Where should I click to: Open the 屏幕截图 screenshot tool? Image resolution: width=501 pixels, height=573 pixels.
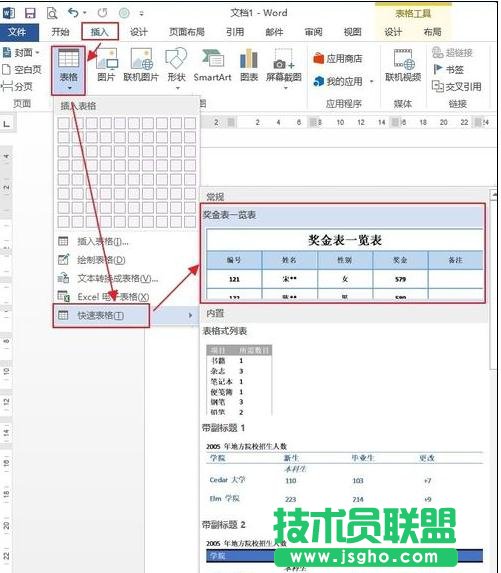(x=284, y=68)
